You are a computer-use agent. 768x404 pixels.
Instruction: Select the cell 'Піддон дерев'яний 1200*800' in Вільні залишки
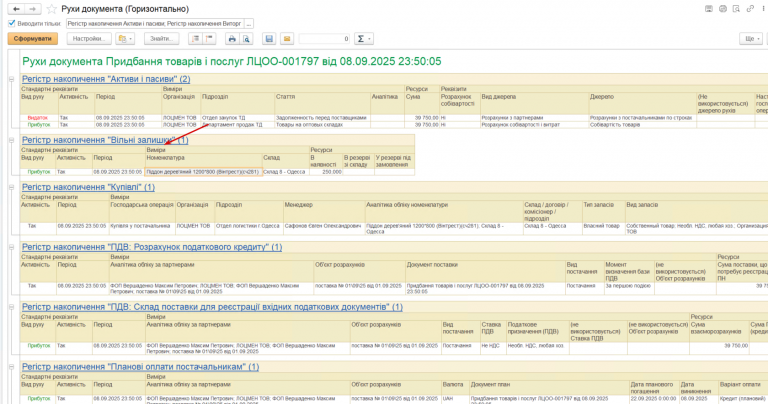pos(204,172)
